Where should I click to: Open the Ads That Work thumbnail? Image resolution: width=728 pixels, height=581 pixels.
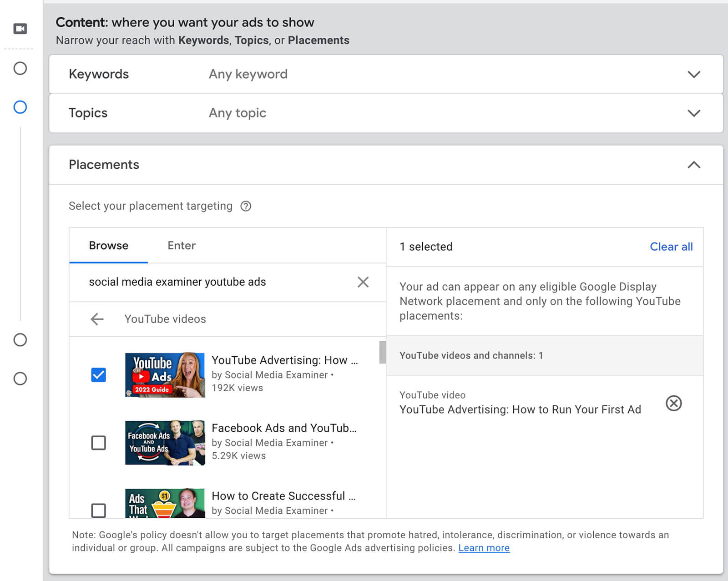pyautogui.click(x=165, y=503)
